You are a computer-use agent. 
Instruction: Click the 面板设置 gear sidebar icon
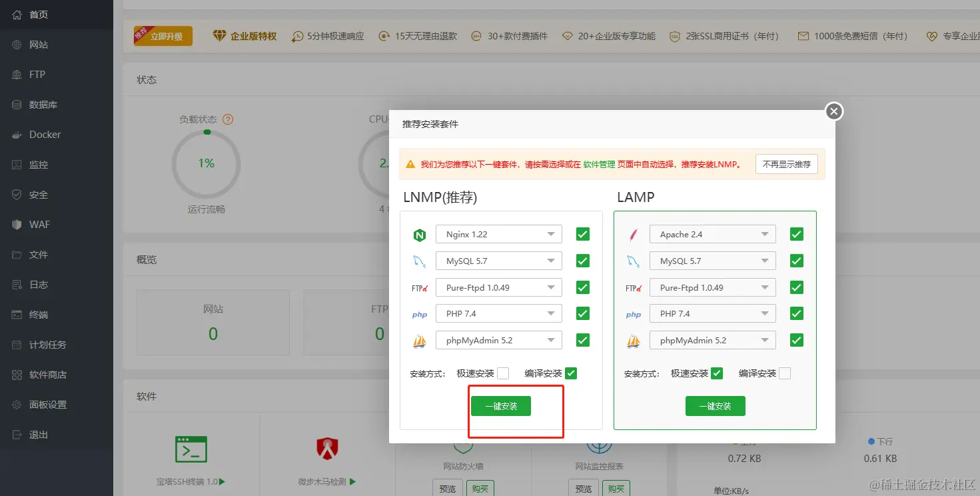click(x=17, y=405)
